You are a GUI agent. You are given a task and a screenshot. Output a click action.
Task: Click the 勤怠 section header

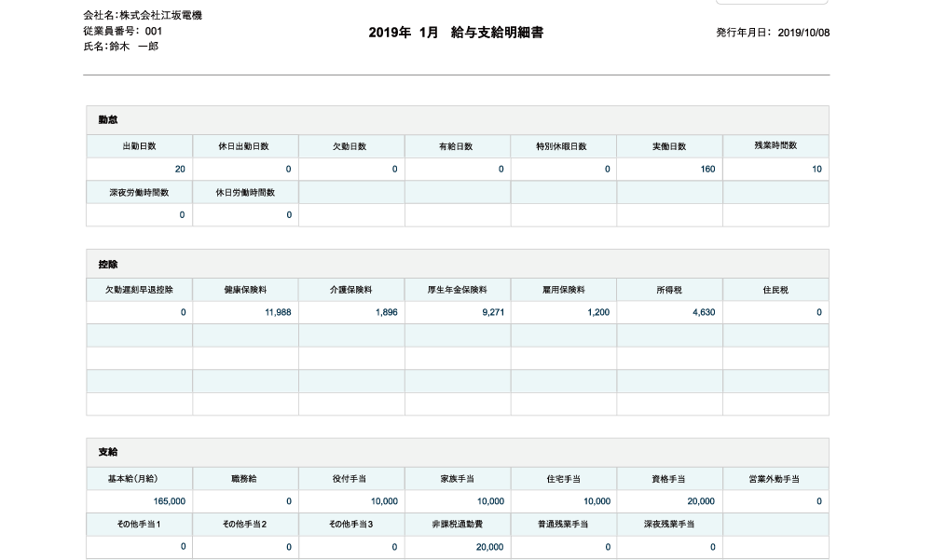click(108, 120)
